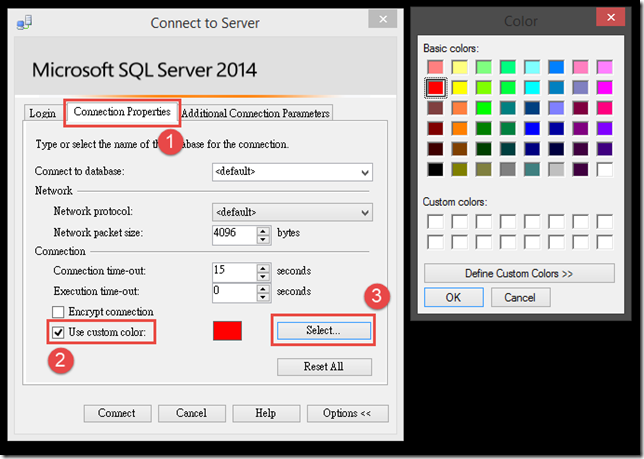Pick the white basic color swatch
The image size is (644, 459).
(605, 170)
